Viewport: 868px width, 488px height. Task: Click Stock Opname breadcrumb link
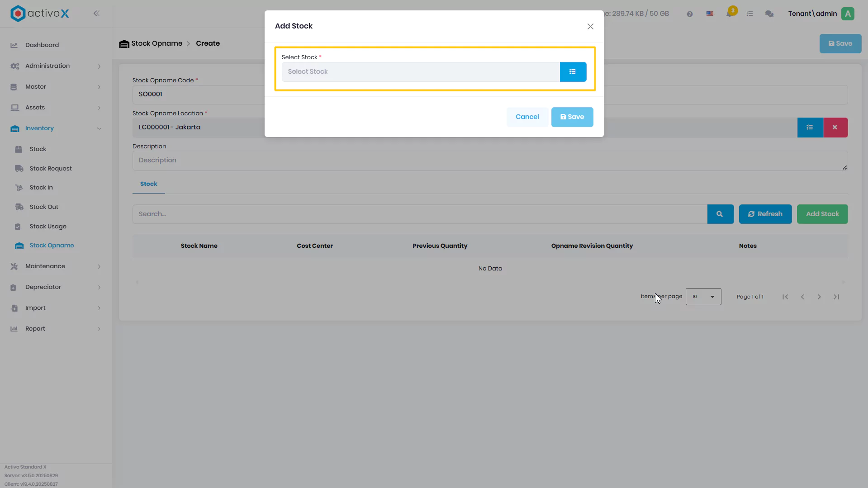[x=157, y=43]
